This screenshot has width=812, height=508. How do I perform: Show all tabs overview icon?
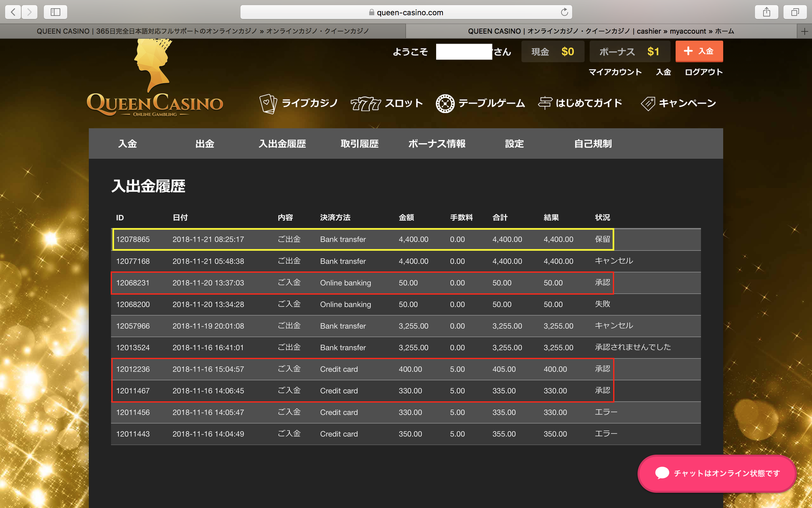point(795,12)
